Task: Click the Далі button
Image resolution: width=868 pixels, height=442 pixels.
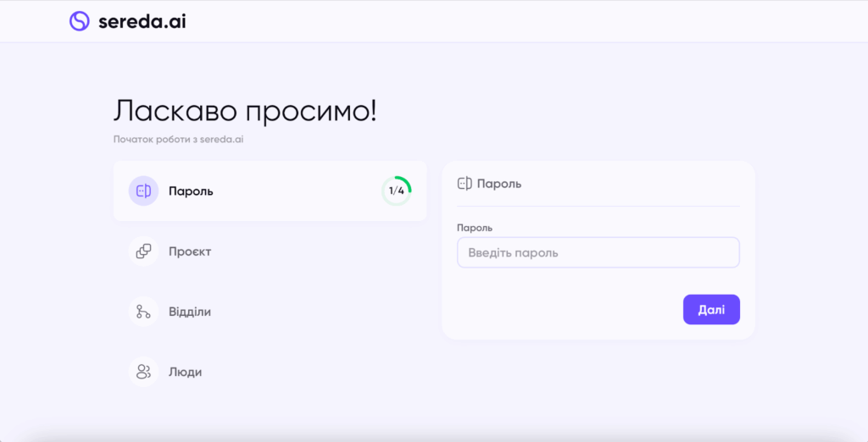Action: [711, 310]
